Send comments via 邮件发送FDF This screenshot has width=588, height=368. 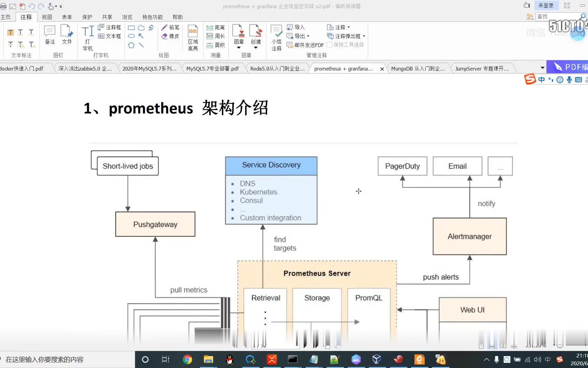[x=305, y=45]
